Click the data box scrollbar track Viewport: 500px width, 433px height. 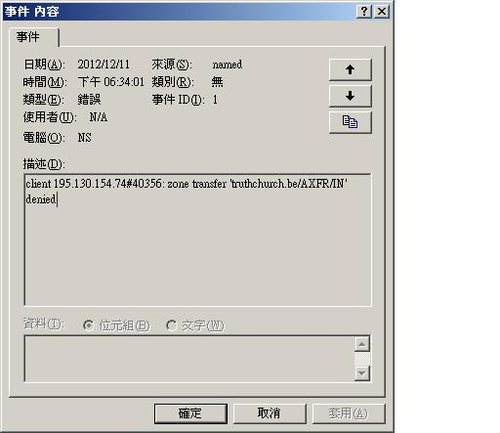(x=362, y=359)
